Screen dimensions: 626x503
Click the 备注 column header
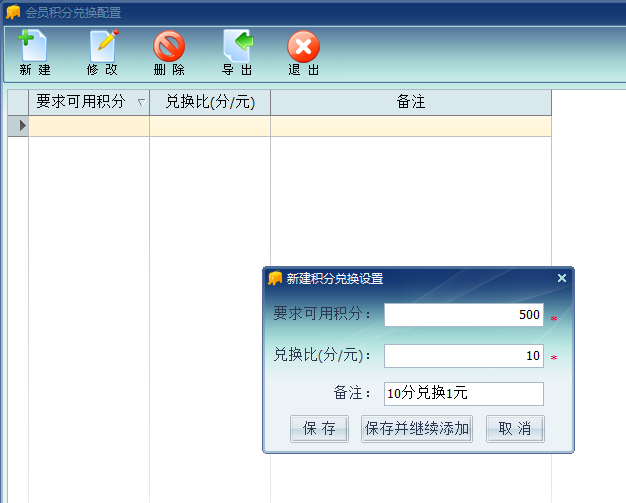click(x=411, y=102)
